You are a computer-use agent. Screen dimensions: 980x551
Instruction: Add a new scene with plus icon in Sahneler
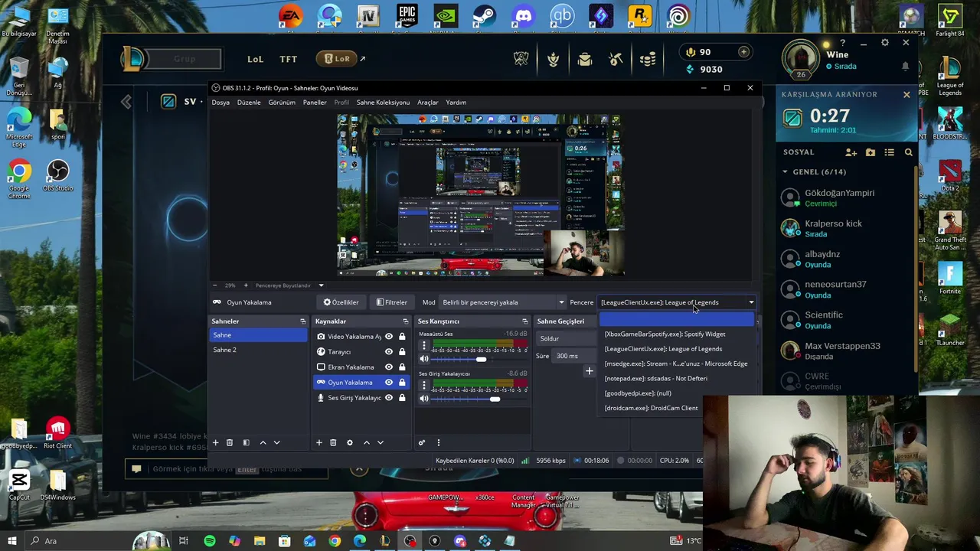tap(215, 442)
